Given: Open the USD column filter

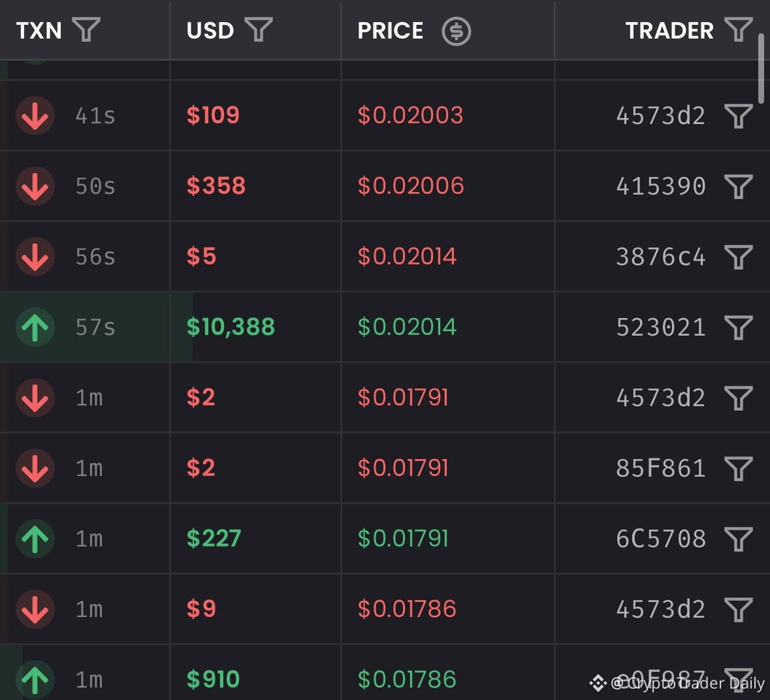Looking at the screenshot, I should click(259, 29).
